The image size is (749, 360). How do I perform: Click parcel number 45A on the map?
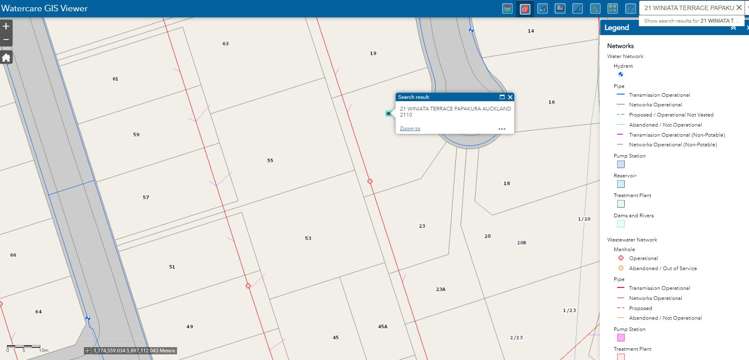[383, 327]
